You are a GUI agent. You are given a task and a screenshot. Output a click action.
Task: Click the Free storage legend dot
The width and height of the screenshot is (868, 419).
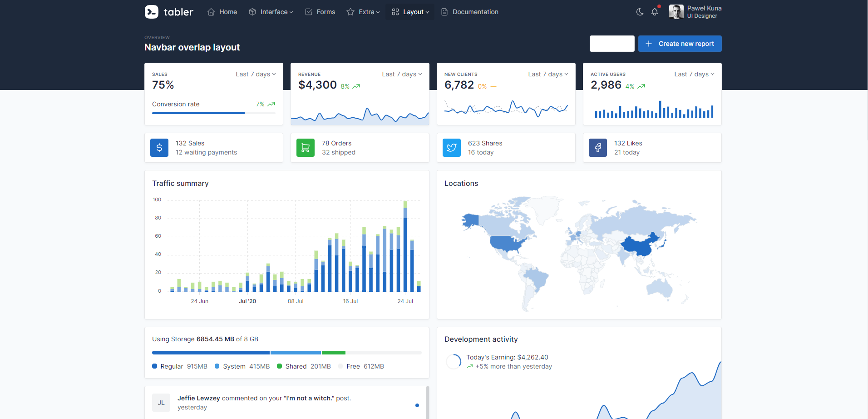pos(340,366)
